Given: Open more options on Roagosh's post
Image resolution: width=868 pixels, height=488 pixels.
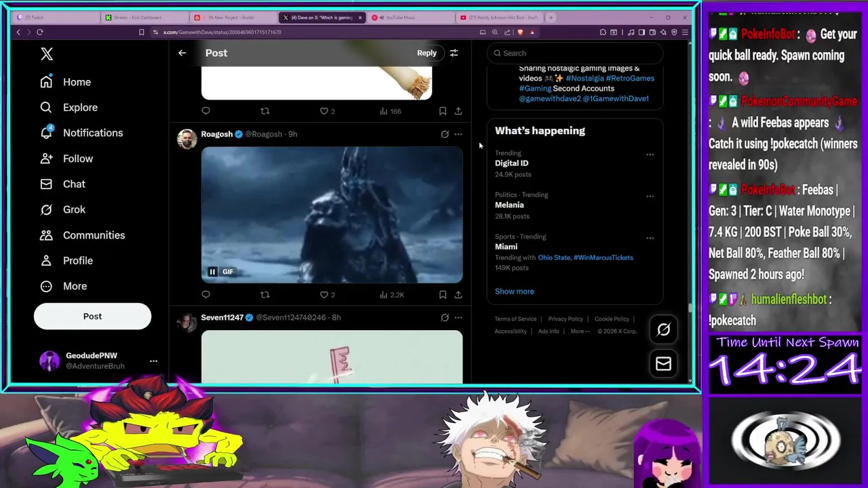Looking at the screenshot, I should point(458,134).
